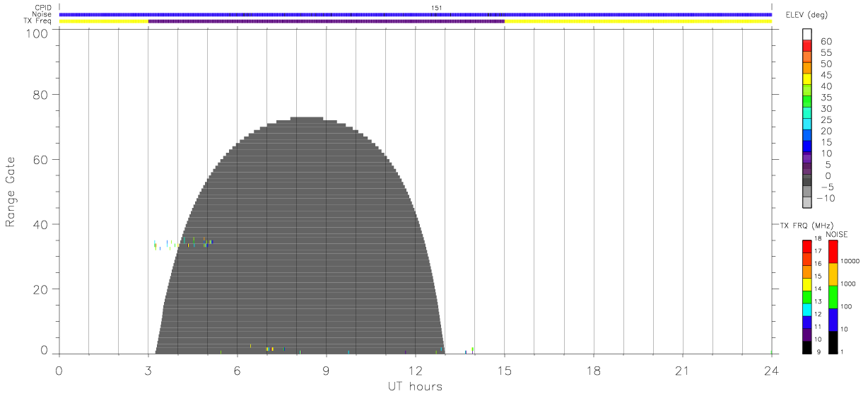The width and height of the screenshot is (868, 401).
Task: Click ELEV colorbar label 45
Action: tap(826, 75)
